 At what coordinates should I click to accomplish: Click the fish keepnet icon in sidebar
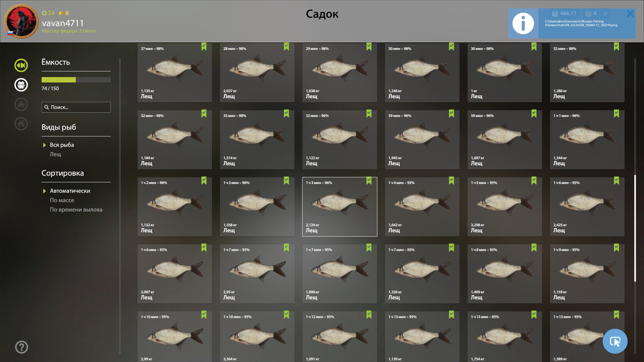(x=21, y=65)
